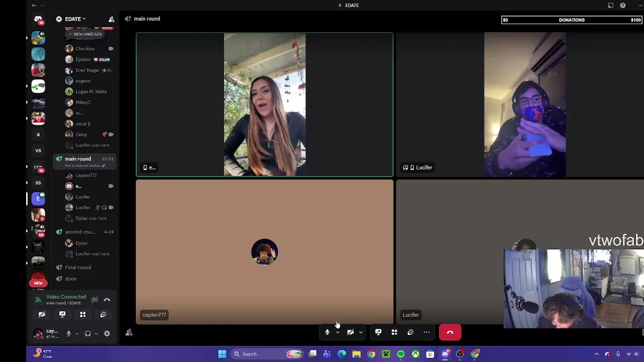Click cayden777 avatar tile
This screenshot has width=644, height=362.
[265, 252]
